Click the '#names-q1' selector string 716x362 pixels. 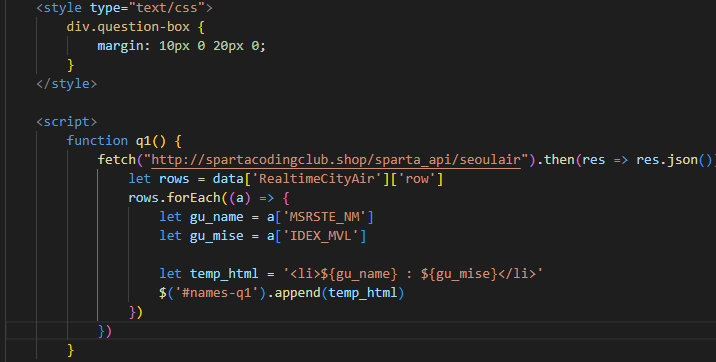(217, 293)
